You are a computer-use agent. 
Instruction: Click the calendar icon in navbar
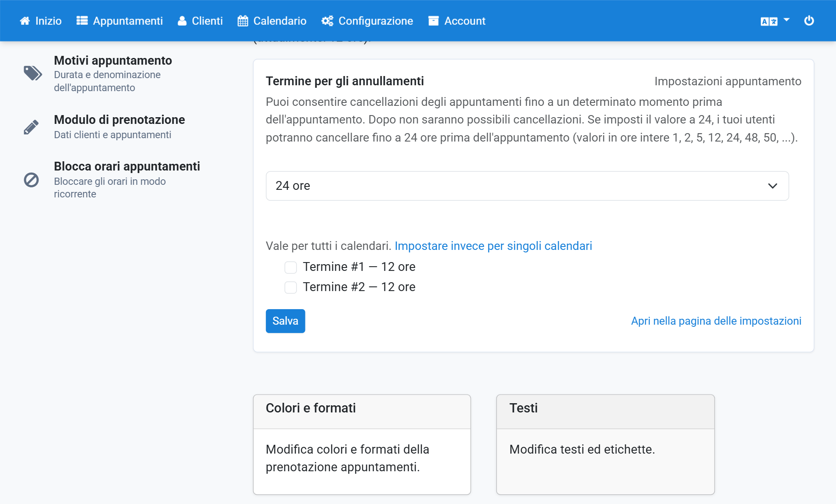(243, 21)
